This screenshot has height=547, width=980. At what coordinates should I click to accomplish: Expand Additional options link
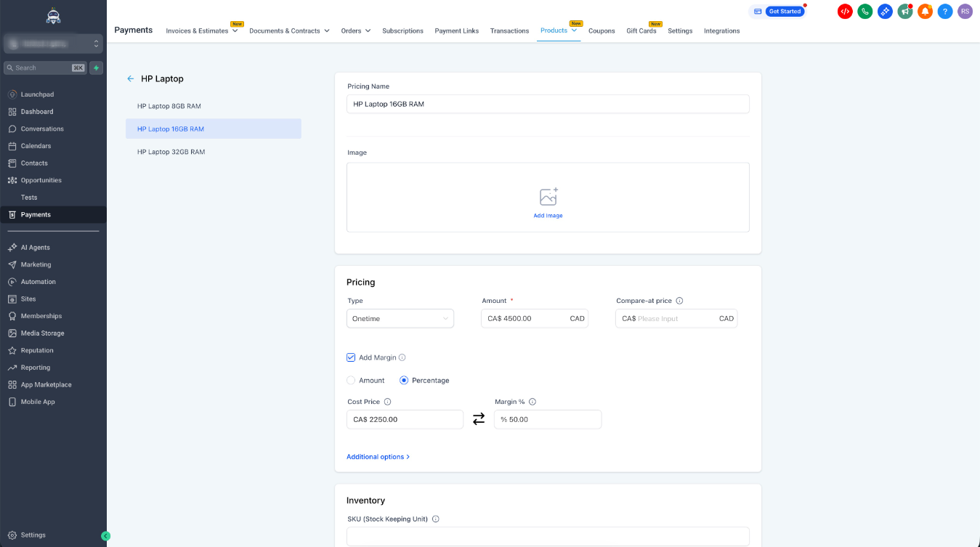click(378, 457)
